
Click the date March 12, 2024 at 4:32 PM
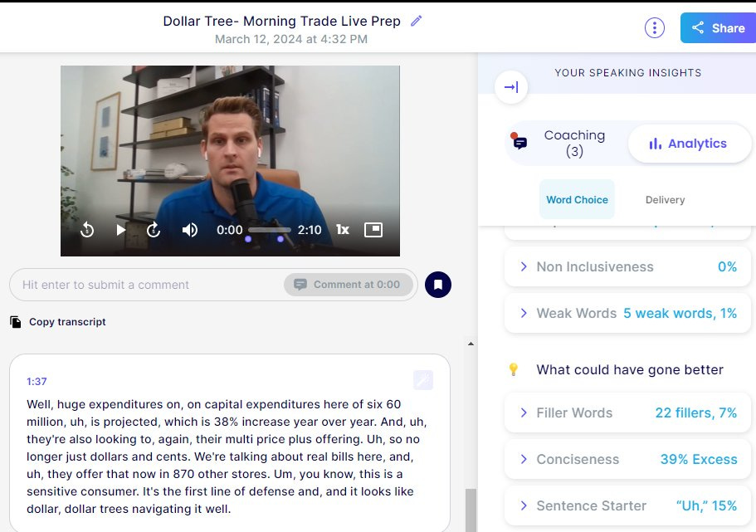point(291,39)
